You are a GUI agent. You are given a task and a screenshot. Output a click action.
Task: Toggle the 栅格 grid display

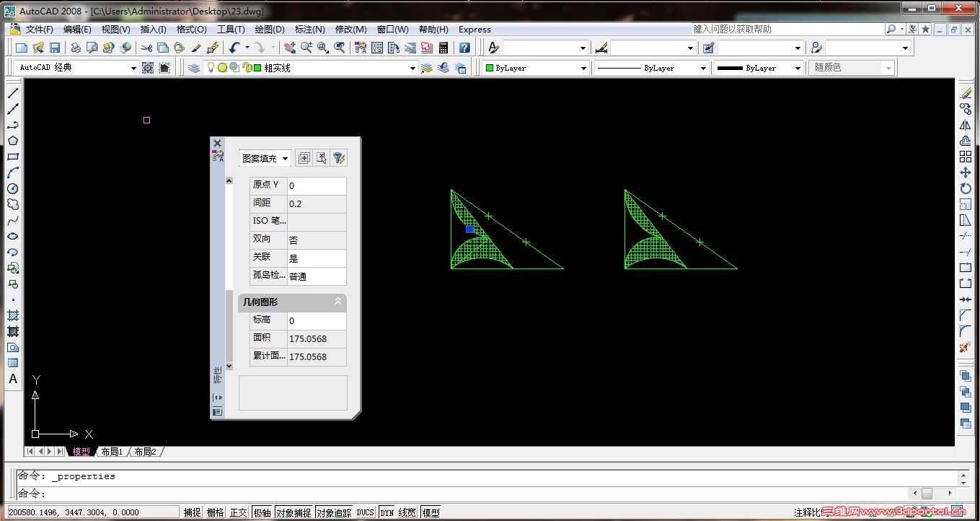point(215,512)
